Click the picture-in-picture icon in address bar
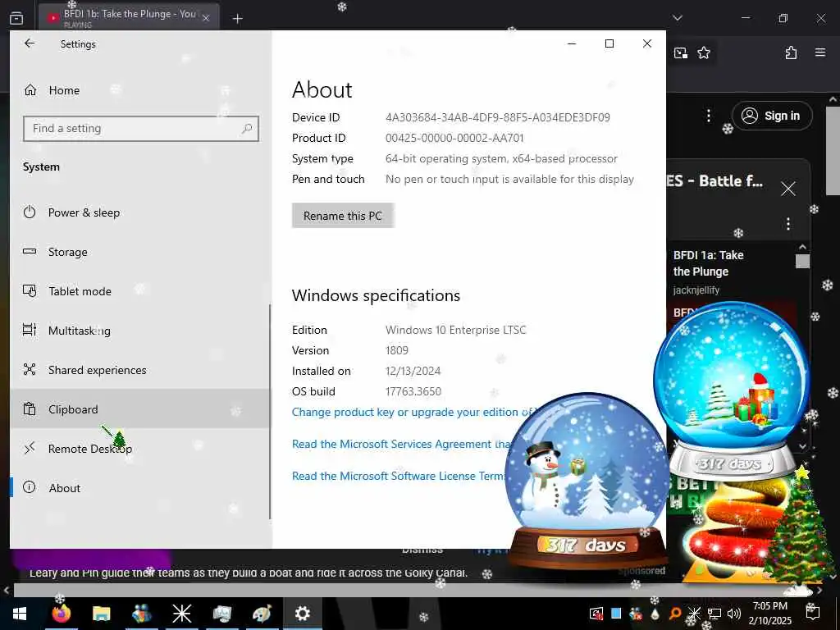 pos(680,52)
